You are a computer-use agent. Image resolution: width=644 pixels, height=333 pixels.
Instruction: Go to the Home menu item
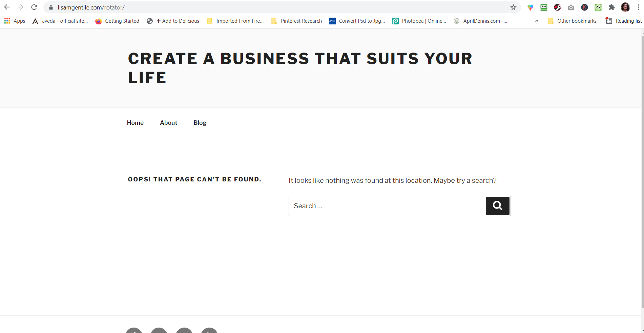[135, 123]
